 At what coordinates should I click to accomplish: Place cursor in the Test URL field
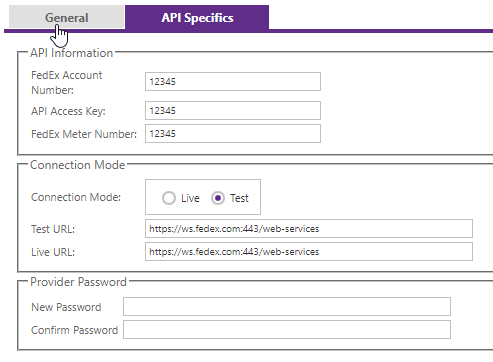click(x=309, y=228)
